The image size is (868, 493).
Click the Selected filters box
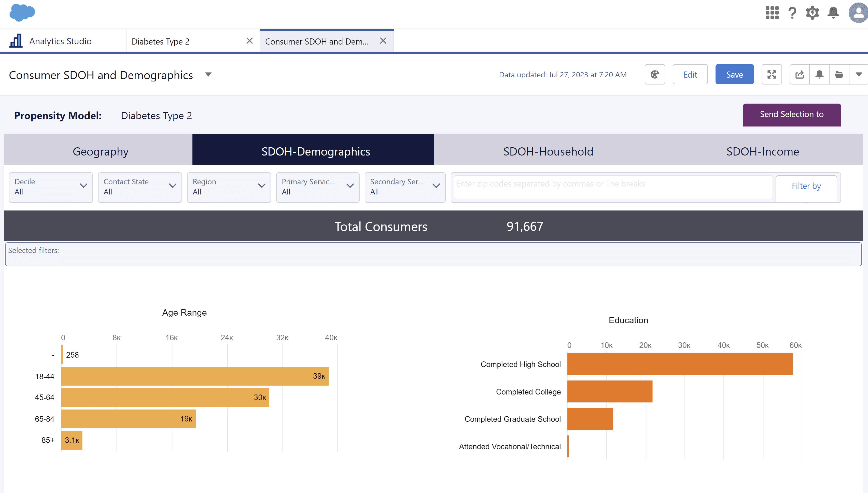pos(433,254)
